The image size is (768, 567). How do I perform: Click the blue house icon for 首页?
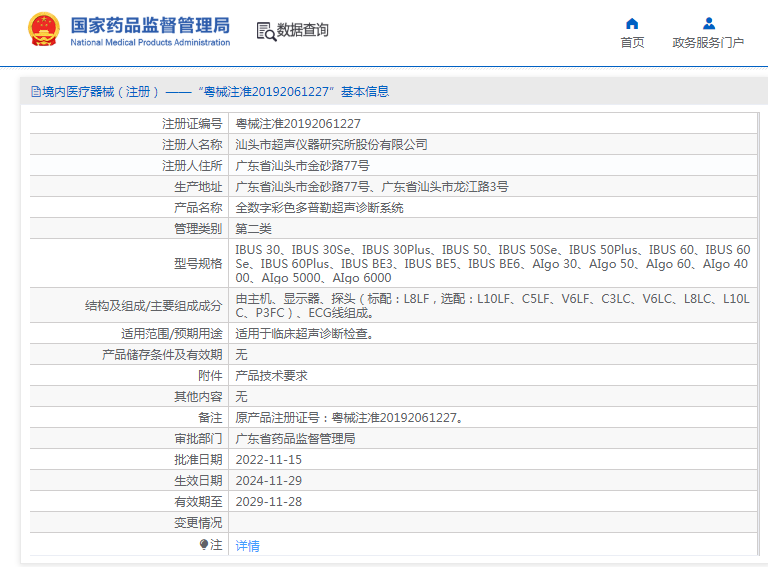632,23
